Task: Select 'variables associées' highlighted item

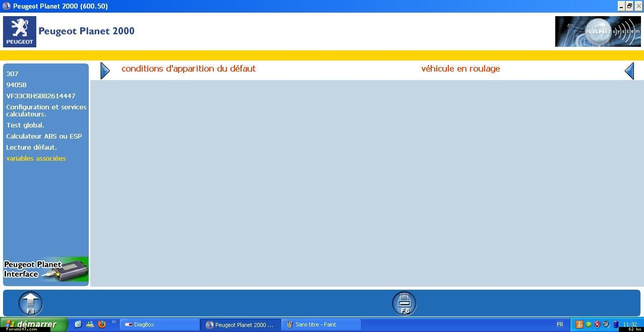Action: coord(36,158)
